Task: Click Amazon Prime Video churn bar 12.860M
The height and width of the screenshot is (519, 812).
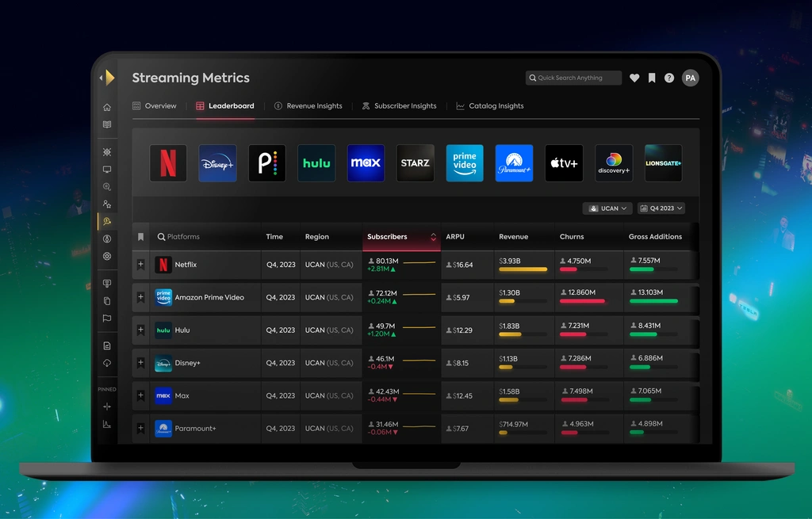Action: (583, 301)
